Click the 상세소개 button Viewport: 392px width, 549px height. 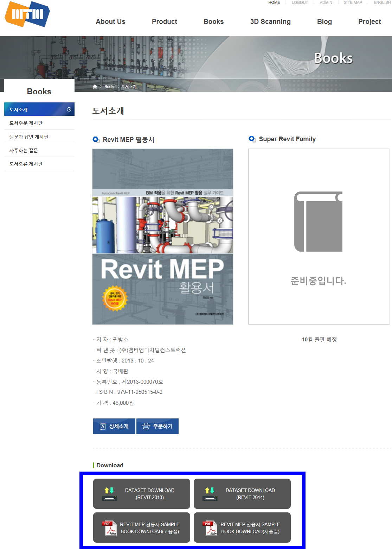[114, 426]
